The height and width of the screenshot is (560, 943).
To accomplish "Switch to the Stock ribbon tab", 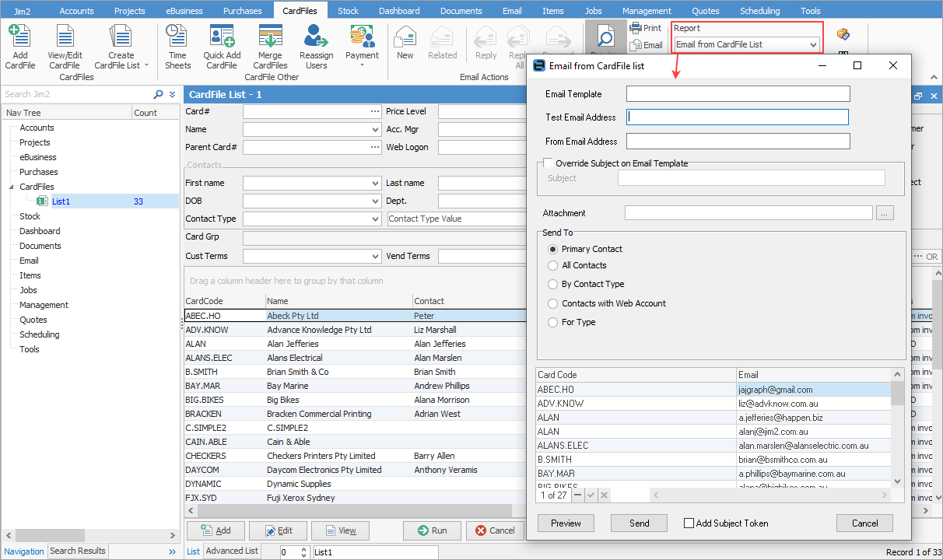I will [348, 11].
